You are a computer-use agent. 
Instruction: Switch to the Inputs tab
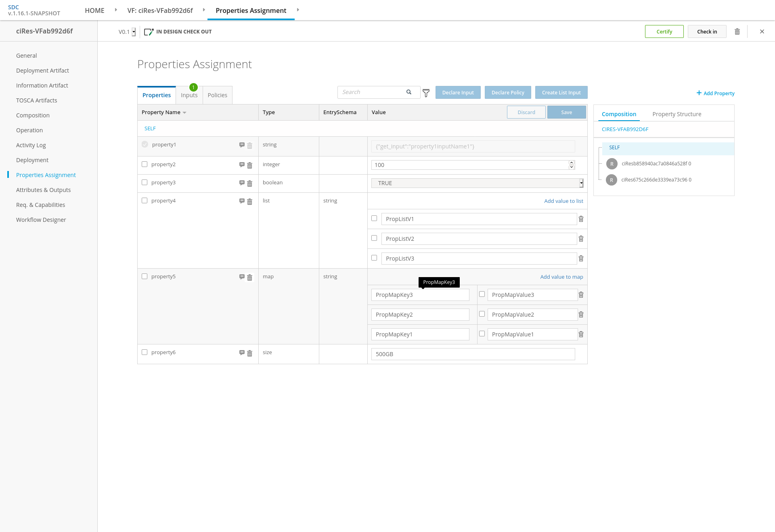tap(189, 95)
